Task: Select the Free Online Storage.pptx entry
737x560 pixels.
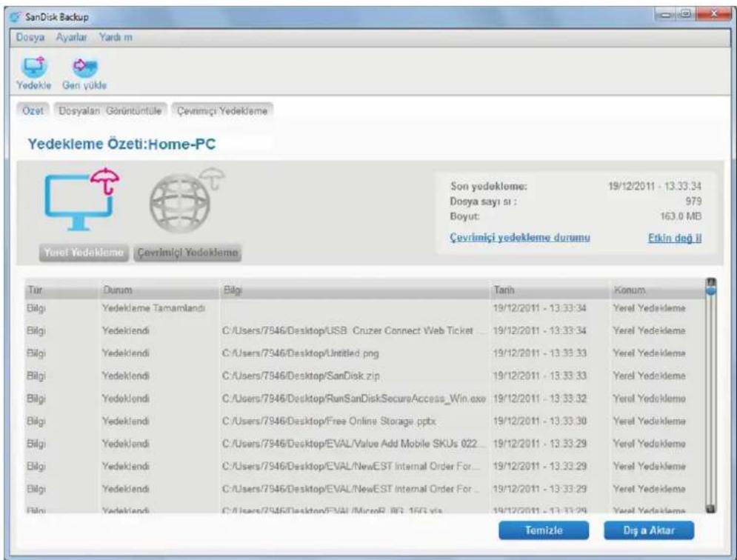Action: pos(364,421)
